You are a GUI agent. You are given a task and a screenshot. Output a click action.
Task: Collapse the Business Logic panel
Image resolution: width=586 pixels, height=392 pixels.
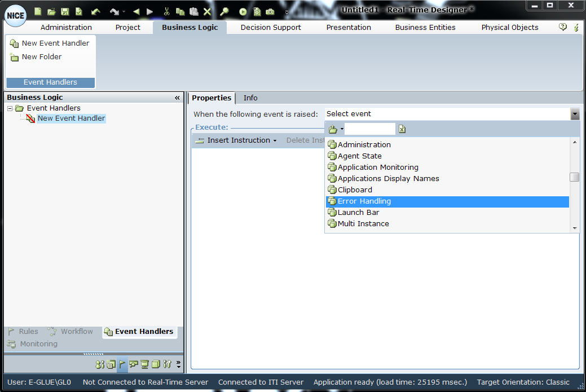(x=177, y=98)
